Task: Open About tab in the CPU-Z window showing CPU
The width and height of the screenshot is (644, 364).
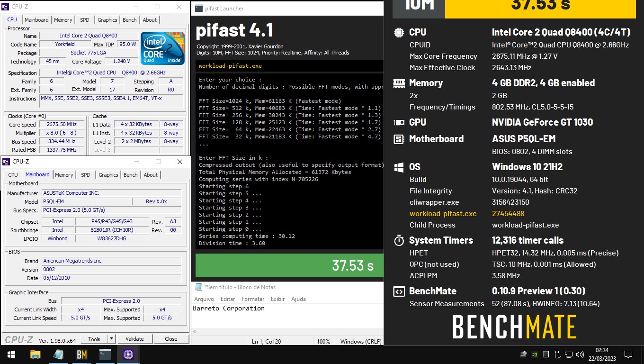Action: point(150,20)
